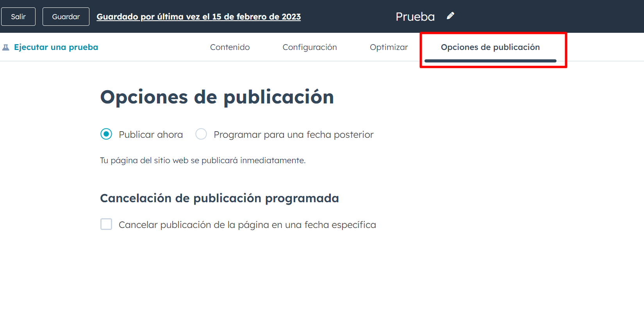The image size is (644, 333).
Task: Open the Configuración tab
Action: coord(309,47)
